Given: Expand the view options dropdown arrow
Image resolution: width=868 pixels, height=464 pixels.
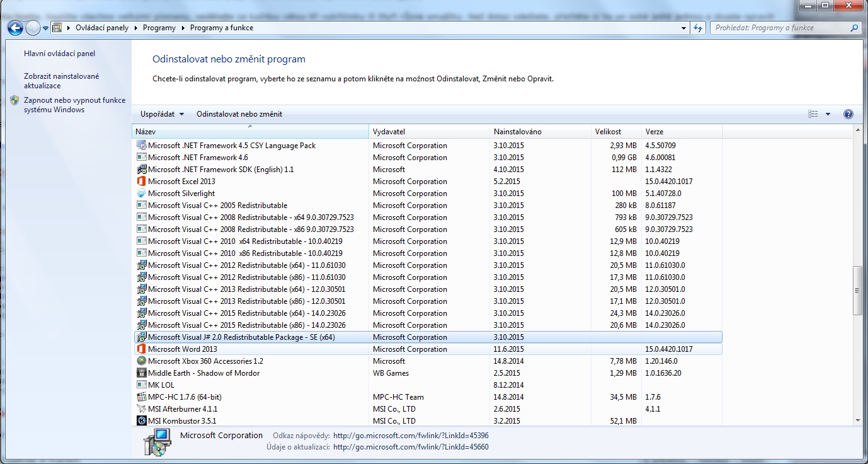Looking at the screenshot, I should click(x=828, y=114).
